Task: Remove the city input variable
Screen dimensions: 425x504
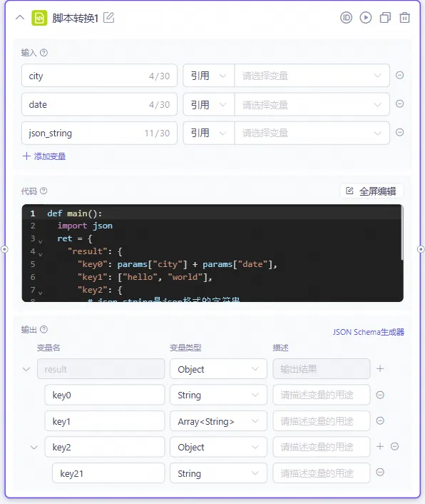Action: point(399,75)
